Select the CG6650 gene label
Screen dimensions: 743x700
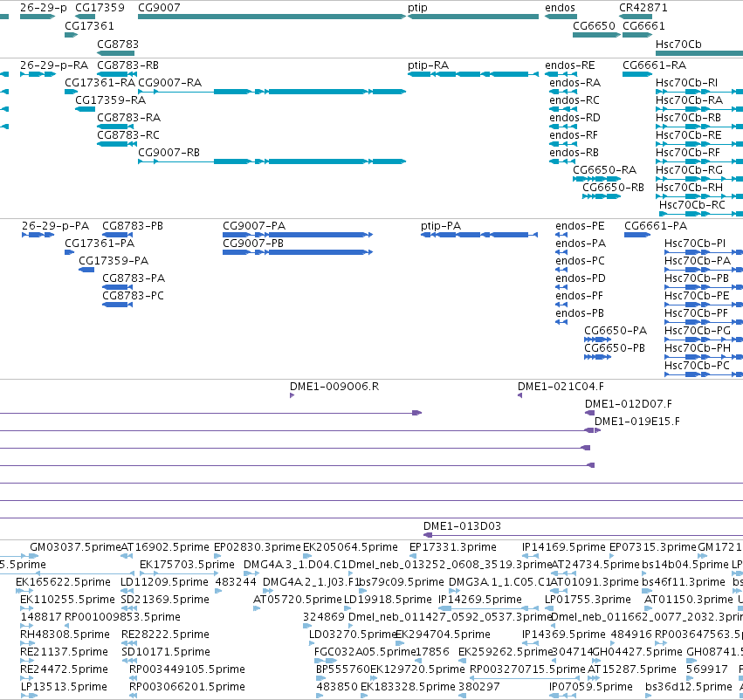coord(594,25)
